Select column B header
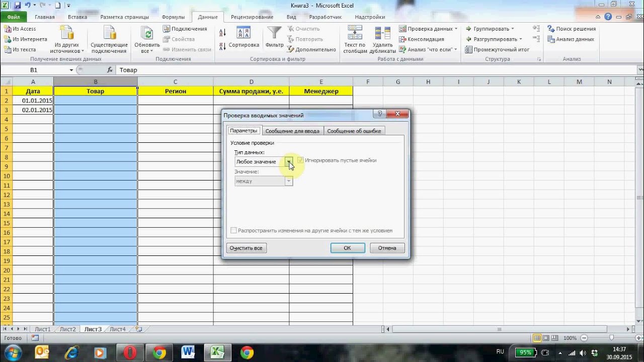The image size is (644, 362). click(96, 81)
